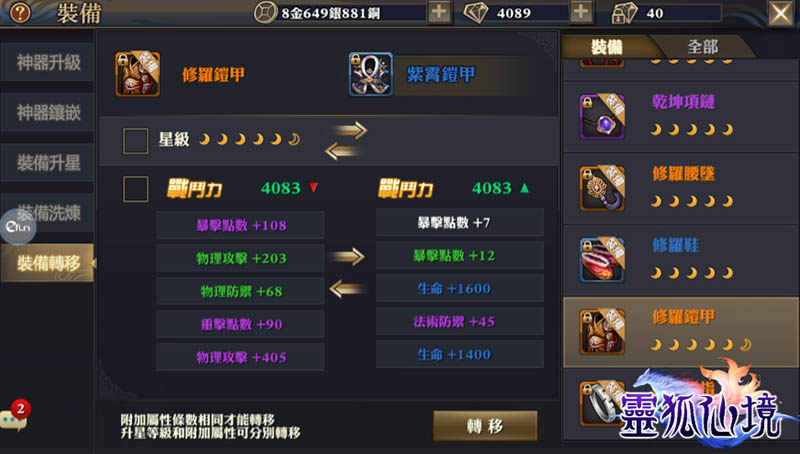The width and height of the screenshot is (800, 454).
Task: Select the 修羅鞋 shoes icon
Action: (x=602, y=260)
